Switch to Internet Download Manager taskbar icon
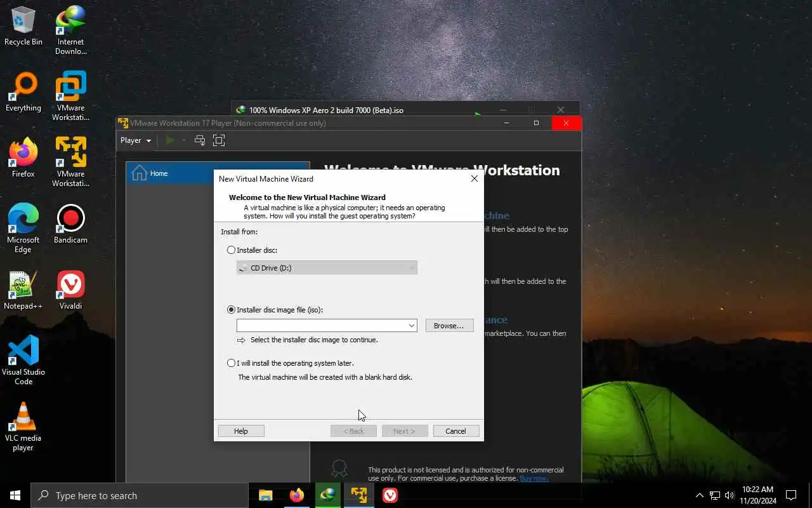812x508 pixels. click(x=327, y=495)
